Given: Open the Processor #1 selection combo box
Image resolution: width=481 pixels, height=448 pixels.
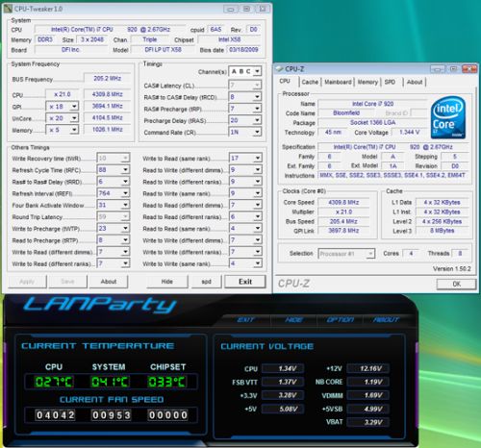Looking at the screenshot, I should [346, 254].
